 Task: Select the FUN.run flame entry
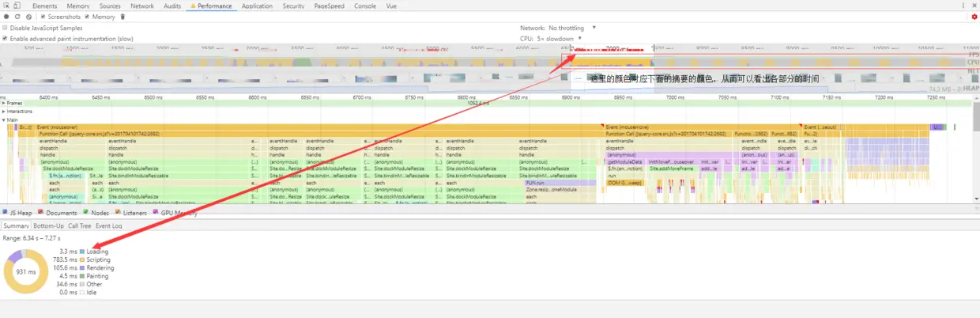(x=560, y=183)
